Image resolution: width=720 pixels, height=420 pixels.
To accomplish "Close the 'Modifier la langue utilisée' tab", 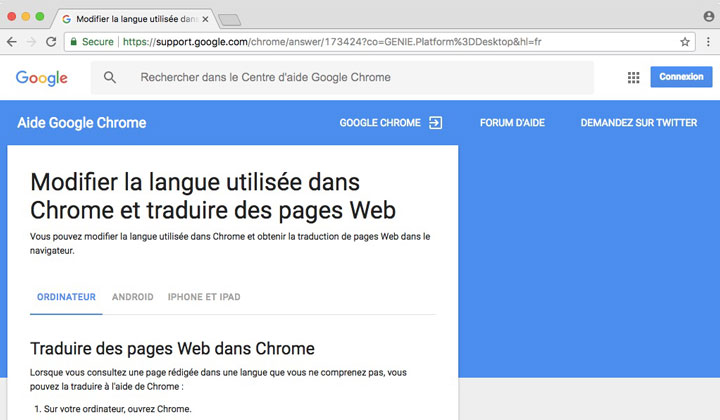I will (x=205, y=19).
